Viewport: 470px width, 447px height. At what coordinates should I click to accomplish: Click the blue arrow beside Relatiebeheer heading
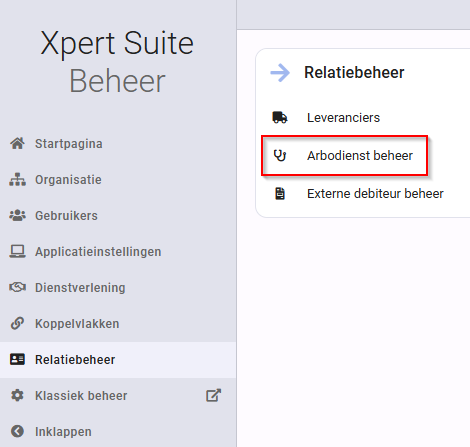pos(280,72)
